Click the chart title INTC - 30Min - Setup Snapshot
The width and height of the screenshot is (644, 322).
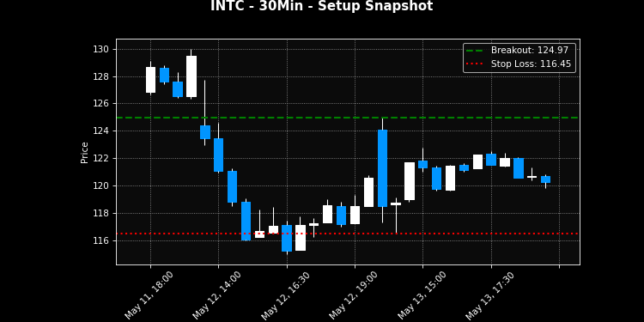tap(322, 6)
